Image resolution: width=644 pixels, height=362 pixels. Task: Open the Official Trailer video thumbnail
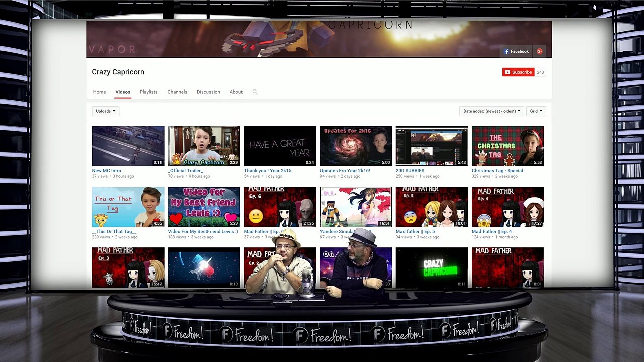(x=204, y=146)
